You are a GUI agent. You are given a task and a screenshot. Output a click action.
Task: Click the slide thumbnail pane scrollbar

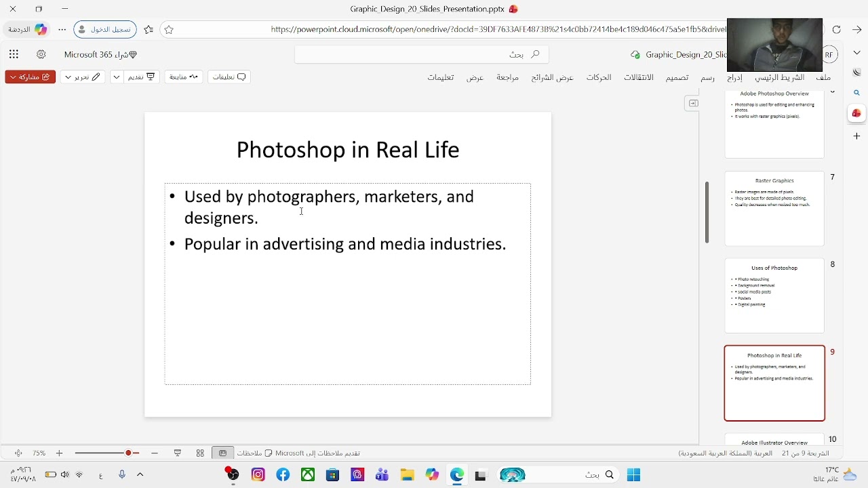point(707,213)
